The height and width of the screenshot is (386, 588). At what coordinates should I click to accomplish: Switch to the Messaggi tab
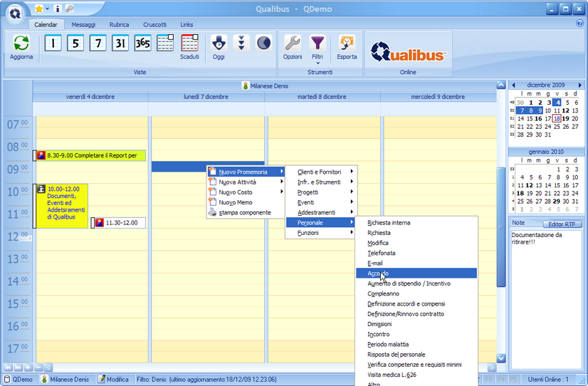click(83, 25)
